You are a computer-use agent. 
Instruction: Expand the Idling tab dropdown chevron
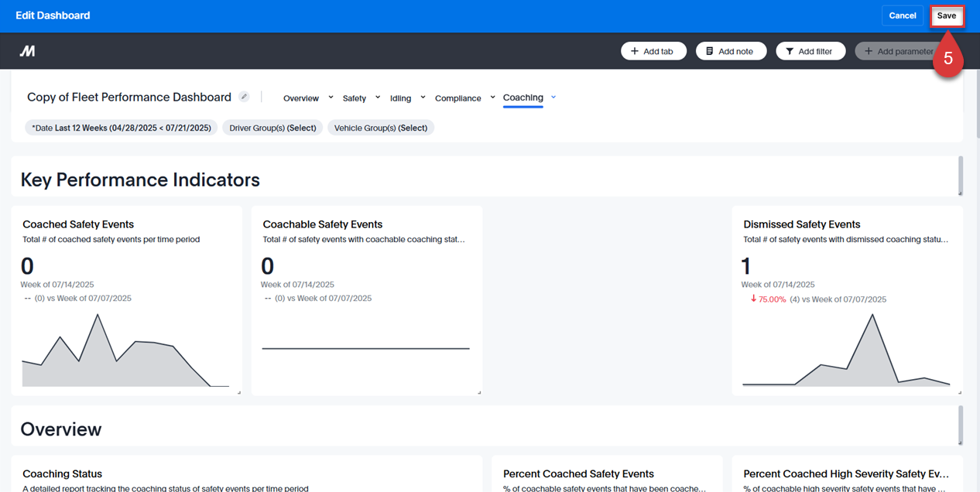pyautogui.click(x=423, y=97)
